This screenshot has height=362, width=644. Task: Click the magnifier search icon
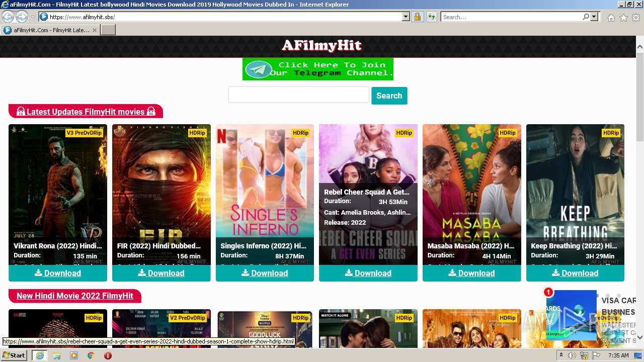tap(586, 17)
